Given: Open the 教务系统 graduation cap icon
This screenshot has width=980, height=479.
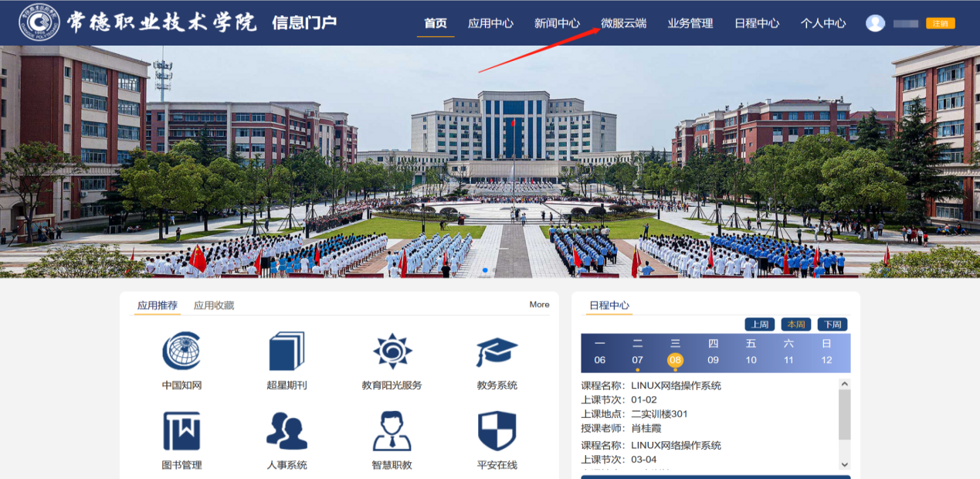Looking at the screenshot, I should [x=497, y=352].
